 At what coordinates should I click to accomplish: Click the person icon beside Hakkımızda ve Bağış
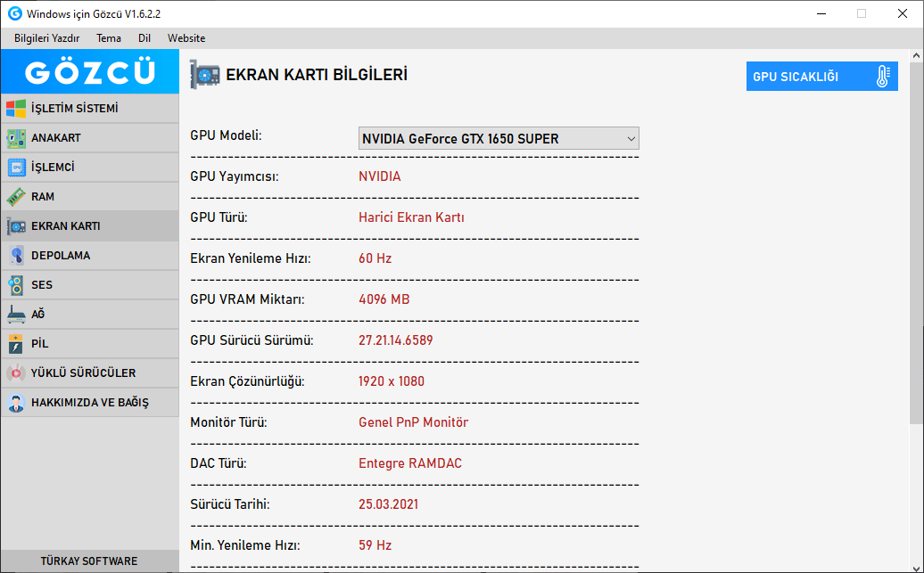(16, 403)
